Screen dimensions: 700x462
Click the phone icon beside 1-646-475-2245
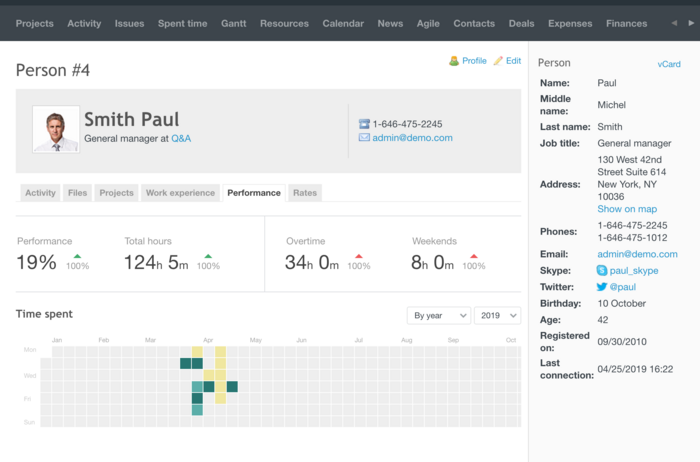coord(364,124)
